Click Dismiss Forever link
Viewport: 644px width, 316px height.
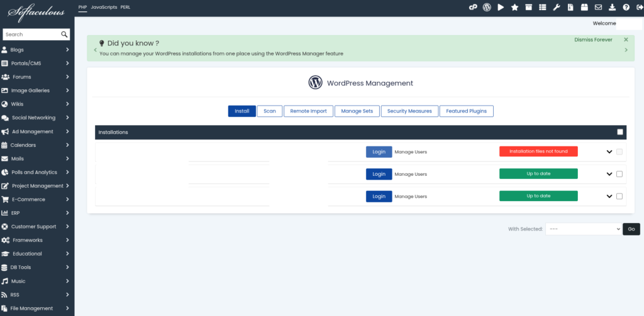tap(593, 40)
